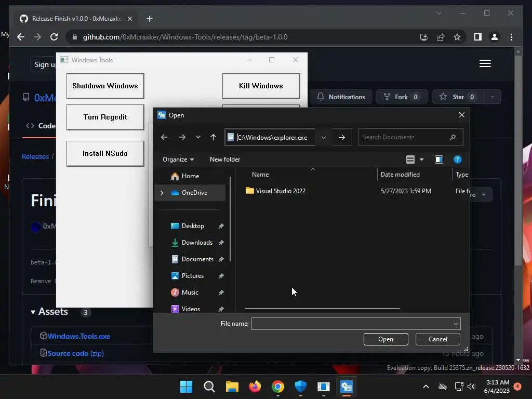Image resolution: width=532 pixels, height=399 pixels.
Task: Unpin Documents using its pin icon
Action: tap(221, 259)
